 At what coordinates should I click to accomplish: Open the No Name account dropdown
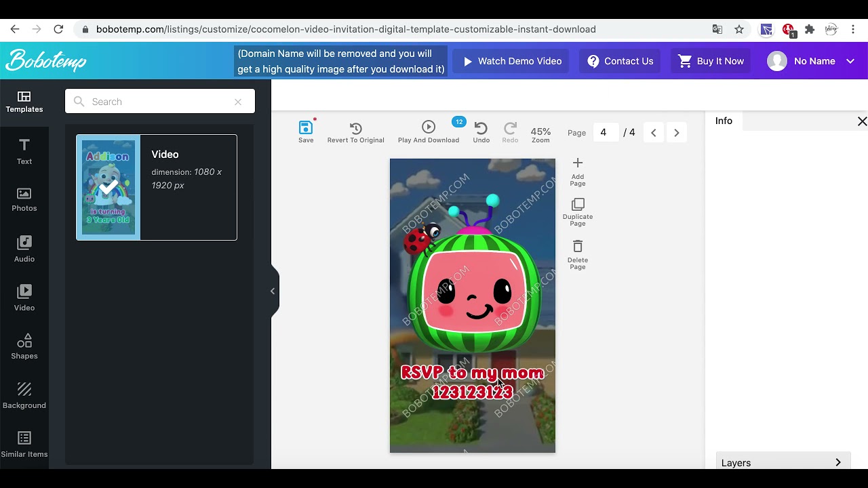coord(811,61)
